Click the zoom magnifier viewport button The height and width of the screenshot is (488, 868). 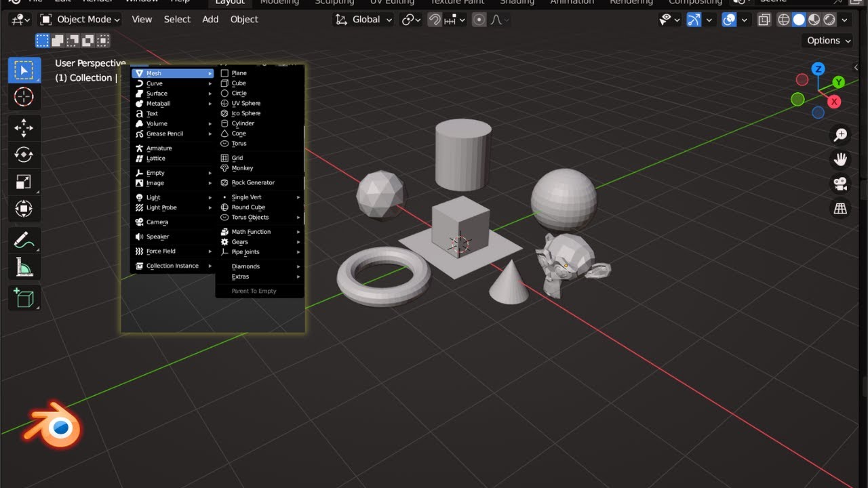coord(840,135)
